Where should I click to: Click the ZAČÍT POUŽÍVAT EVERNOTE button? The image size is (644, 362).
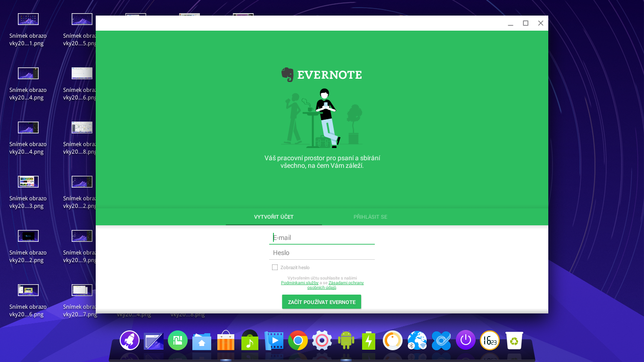click(322, 302)
